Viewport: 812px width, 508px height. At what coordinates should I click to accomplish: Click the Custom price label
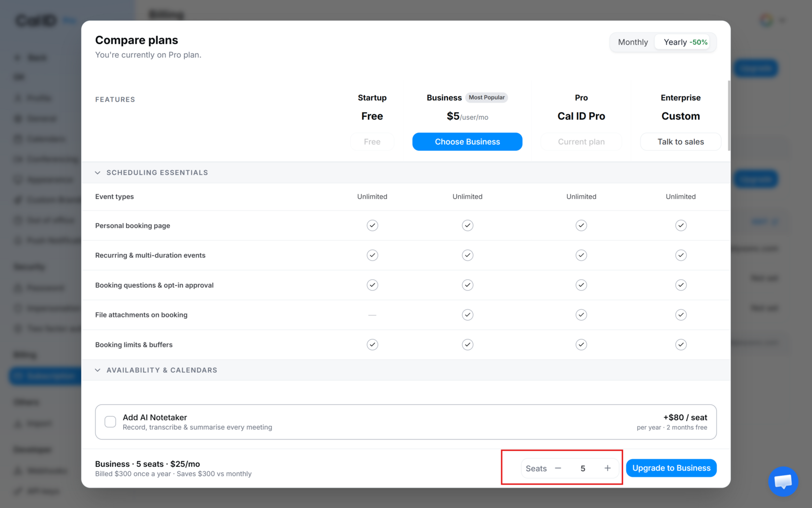[x=681, y=116]
